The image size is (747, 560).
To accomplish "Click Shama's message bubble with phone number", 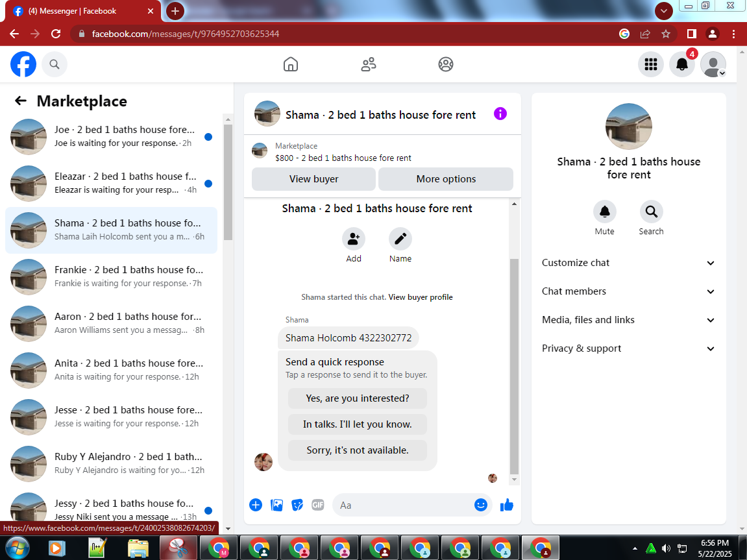I will click(349, 338).
